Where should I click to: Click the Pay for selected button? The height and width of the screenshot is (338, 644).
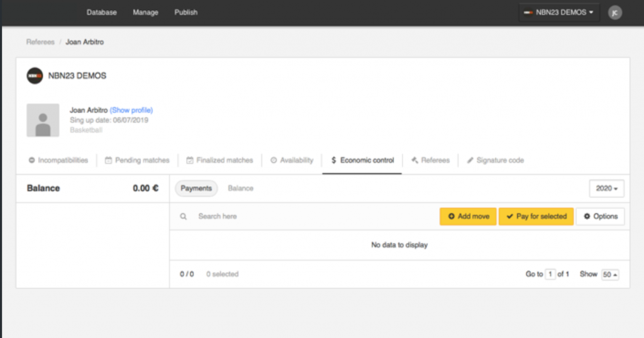click(536, 217)
